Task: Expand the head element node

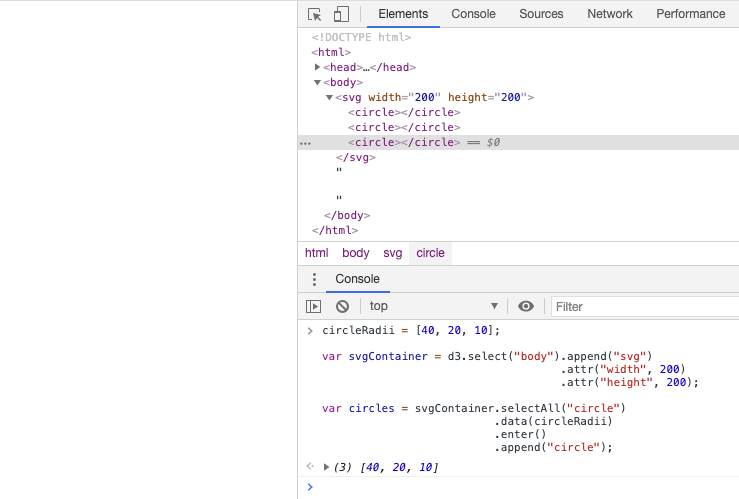Action: (318, 67)
